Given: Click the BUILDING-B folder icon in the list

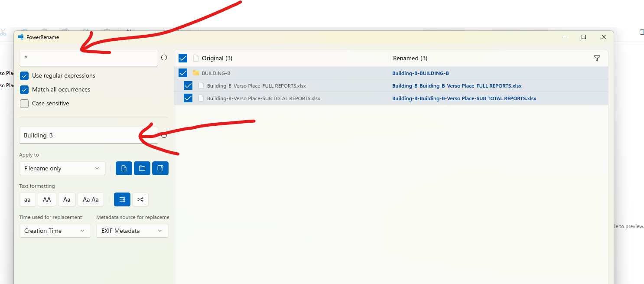Looking at the screenshot, I should point(196,73).
